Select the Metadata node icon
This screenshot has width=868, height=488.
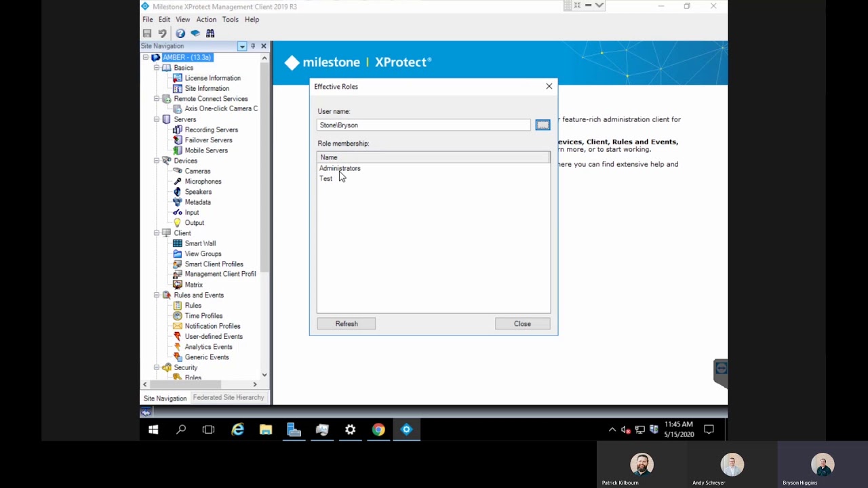click(178, 202)
